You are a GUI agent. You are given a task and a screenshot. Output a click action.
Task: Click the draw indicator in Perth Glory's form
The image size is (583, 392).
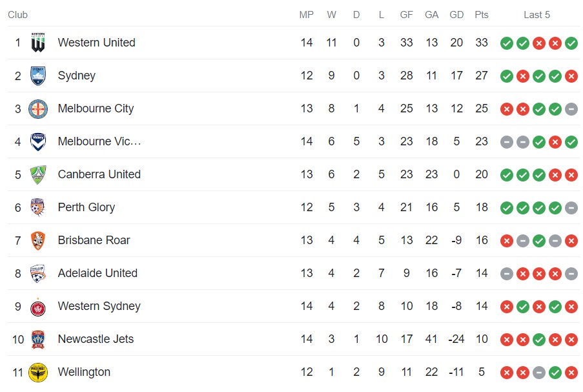pos(571,208)
